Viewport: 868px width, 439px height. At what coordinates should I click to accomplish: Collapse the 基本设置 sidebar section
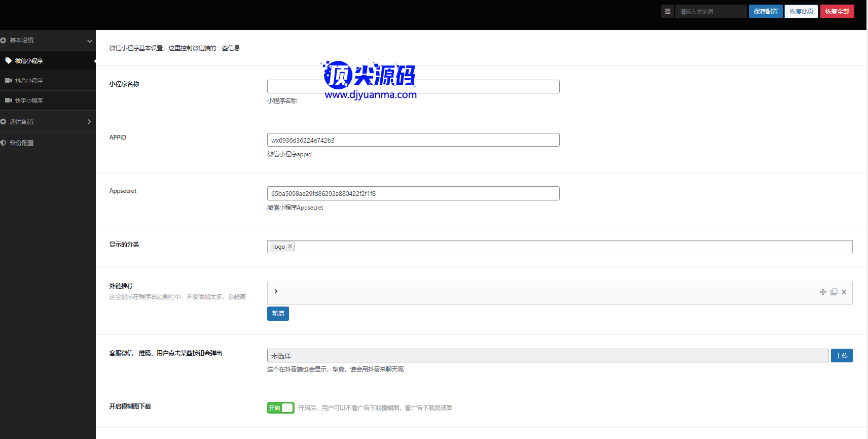click(89, 41)
